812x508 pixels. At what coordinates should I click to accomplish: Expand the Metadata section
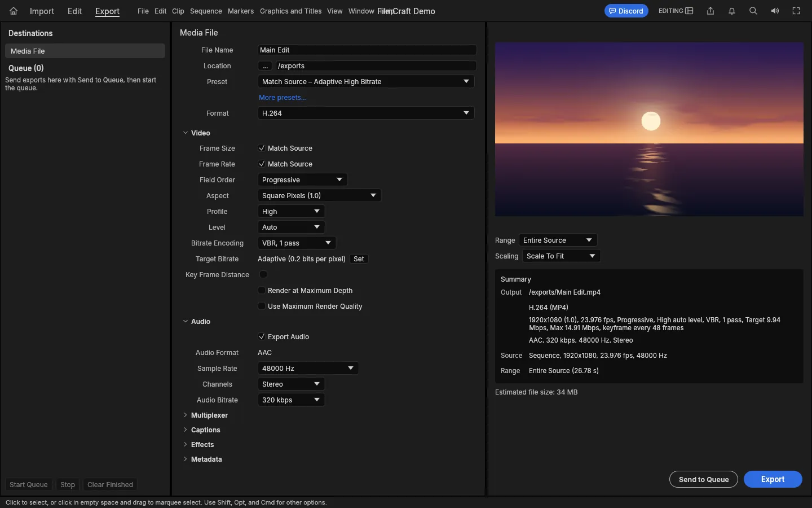pos(186,459)
